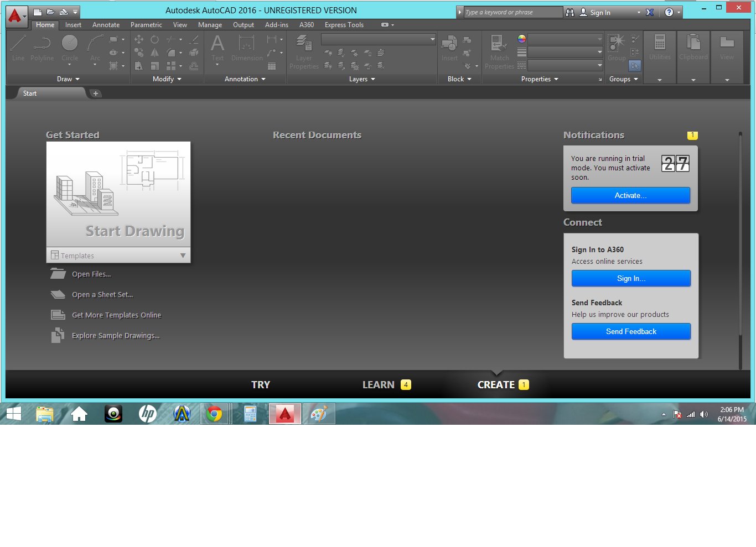Click the Group tool icon
The image size is (756, 547).
pyautogui.click(x=617, y=48)
